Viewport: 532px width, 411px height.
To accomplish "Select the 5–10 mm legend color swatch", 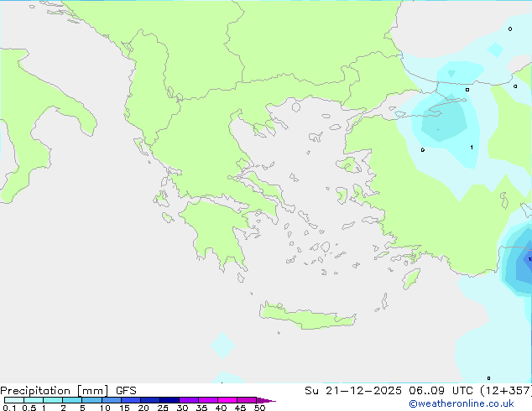I will click(x=91, y=400).
